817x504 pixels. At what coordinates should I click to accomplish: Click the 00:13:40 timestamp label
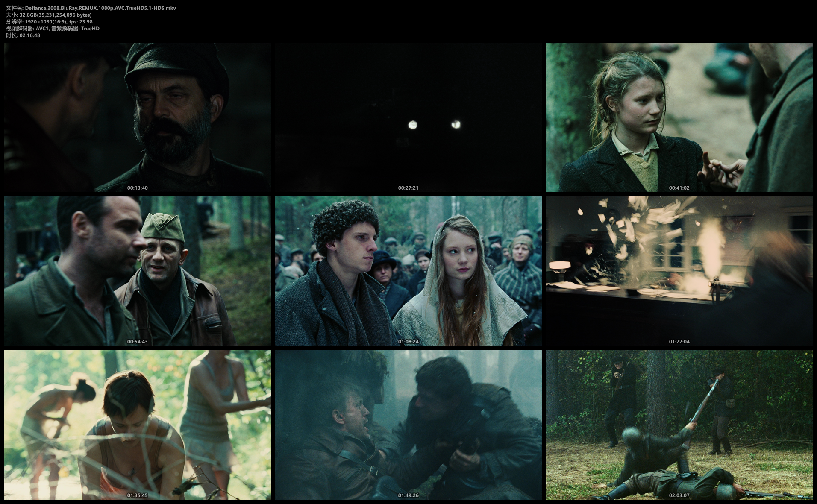[x=137, y=188]
